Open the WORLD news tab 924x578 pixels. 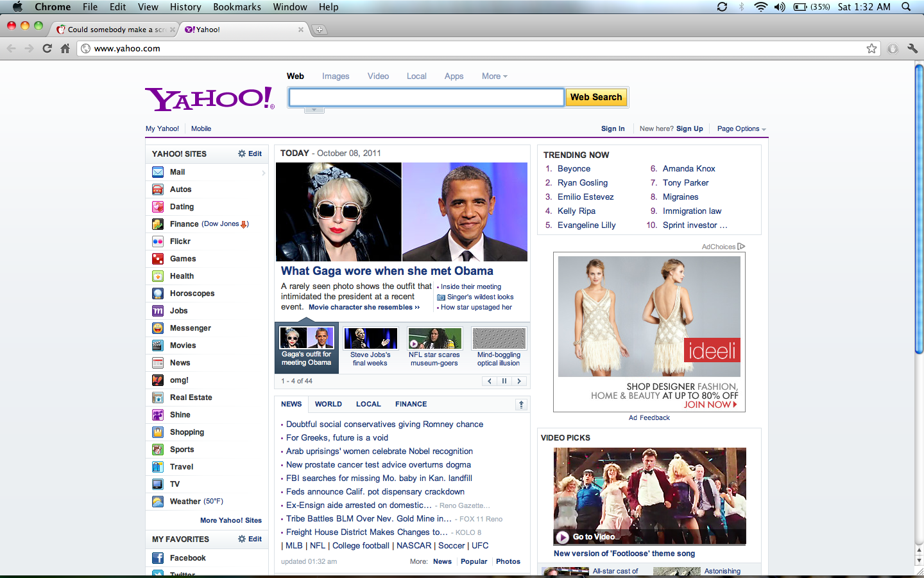[x=329, y=404]
